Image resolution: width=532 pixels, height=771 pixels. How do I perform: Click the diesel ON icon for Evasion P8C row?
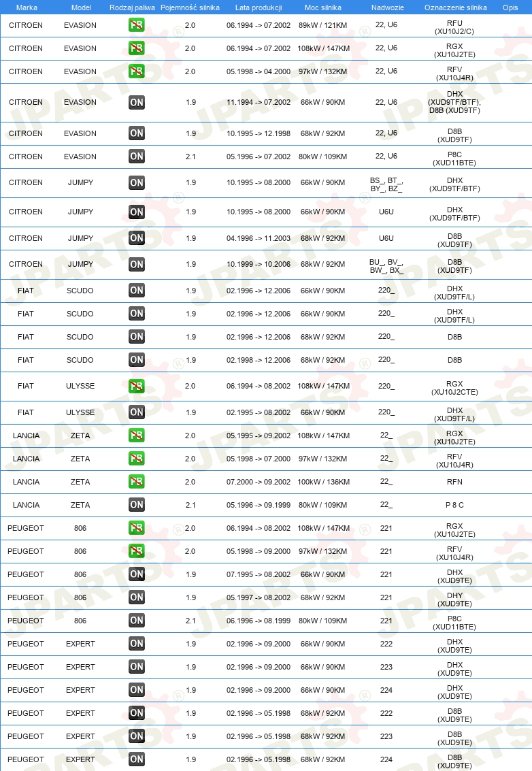[136, 157]
